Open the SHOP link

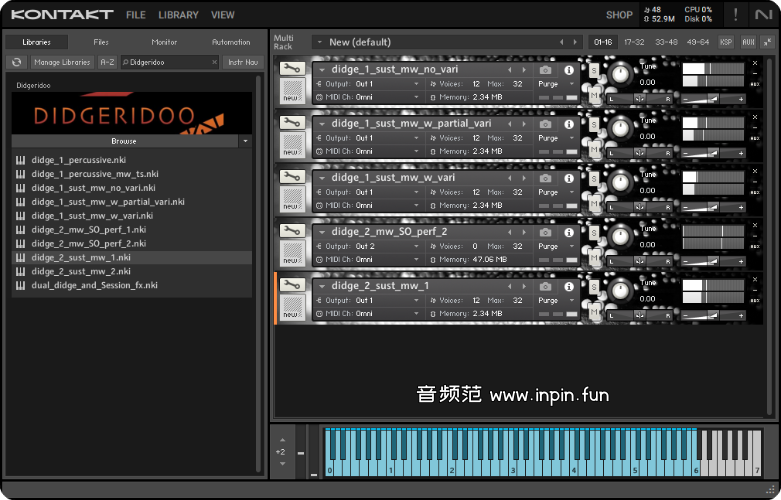(x=619, y=15)
